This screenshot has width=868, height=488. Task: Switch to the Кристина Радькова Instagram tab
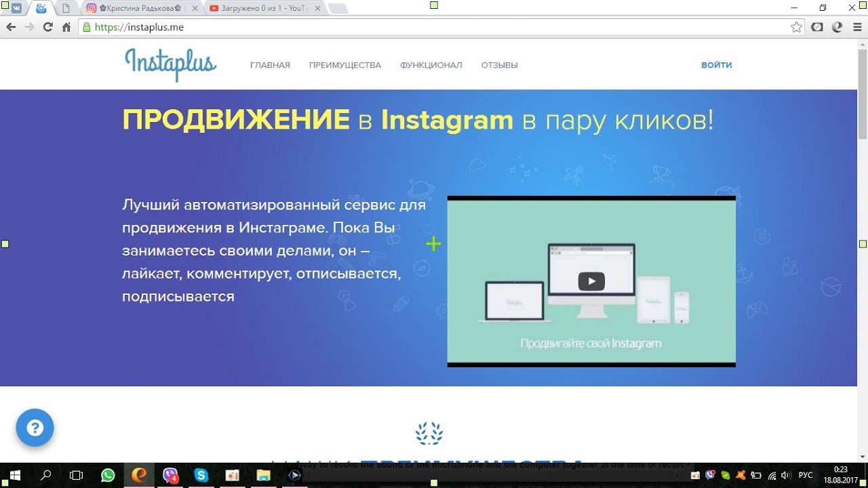(140, 9)
